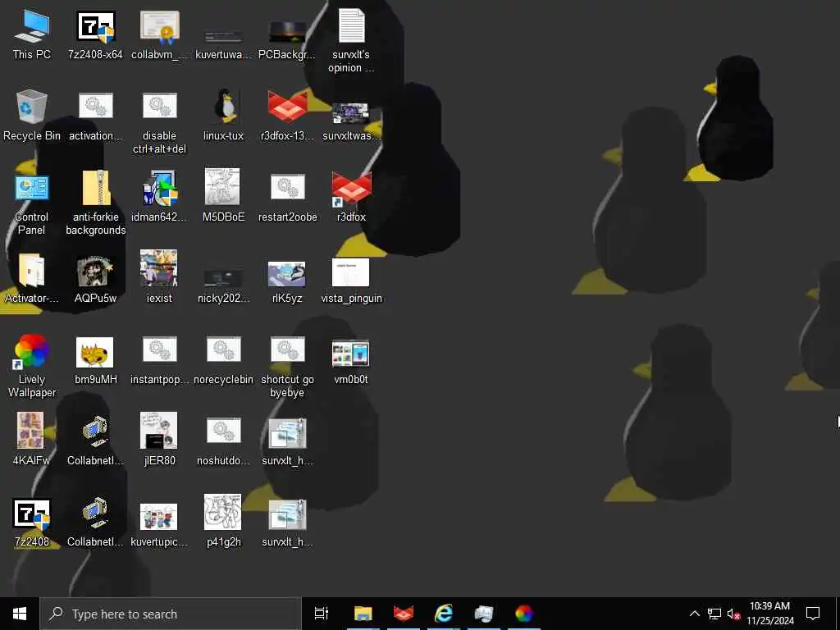Open the network status tray icon
The height and width of the screenshot is (630, 840).
(x=714, y=614)
